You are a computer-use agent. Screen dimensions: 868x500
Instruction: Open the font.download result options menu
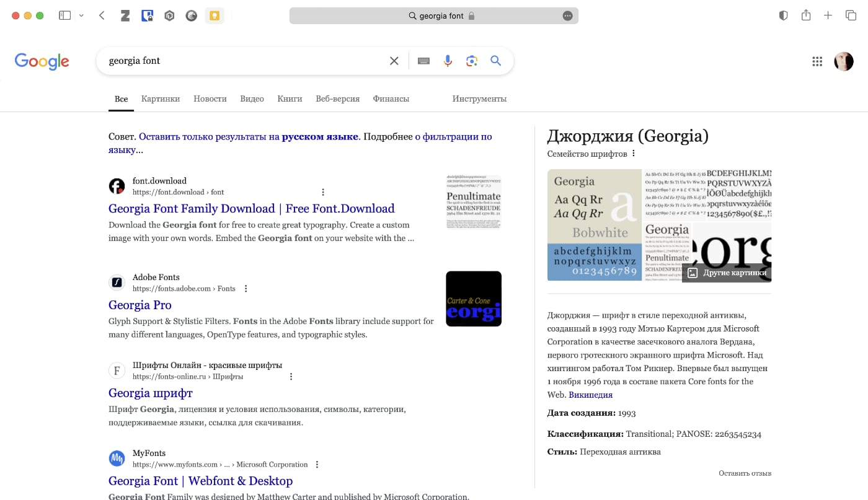pos(323,192)
